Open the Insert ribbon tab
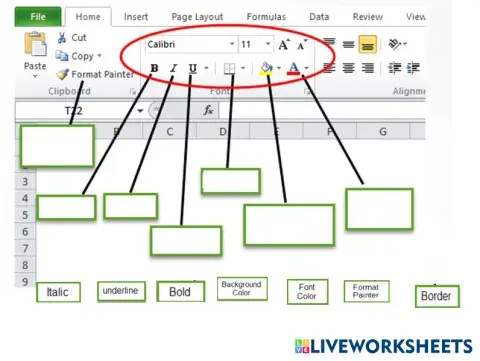This screenshot has width=480, height=361. click(136, 17)
